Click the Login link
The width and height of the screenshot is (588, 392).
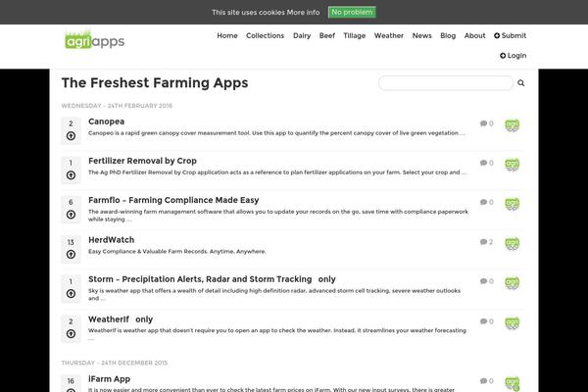click(x=513, y=56)
